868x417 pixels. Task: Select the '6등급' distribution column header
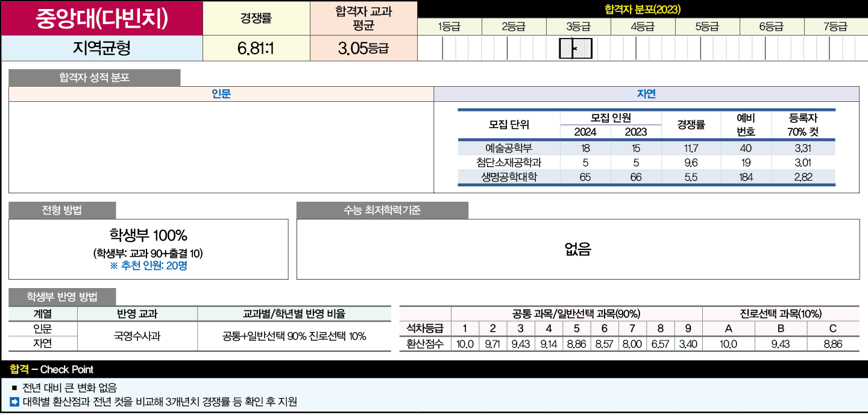(x=772, y=27)
